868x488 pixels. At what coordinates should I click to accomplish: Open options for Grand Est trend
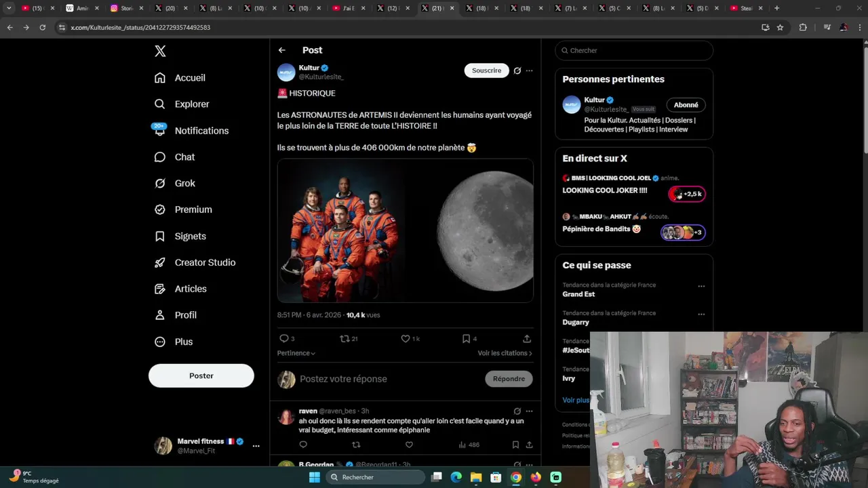701,286
